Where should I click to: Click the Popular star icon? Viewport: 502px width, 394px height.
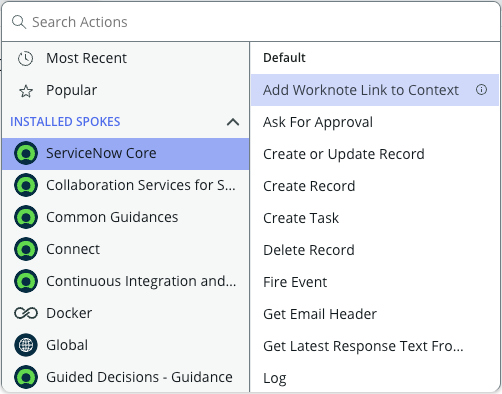pyautogui.click(x=26, y=91)
